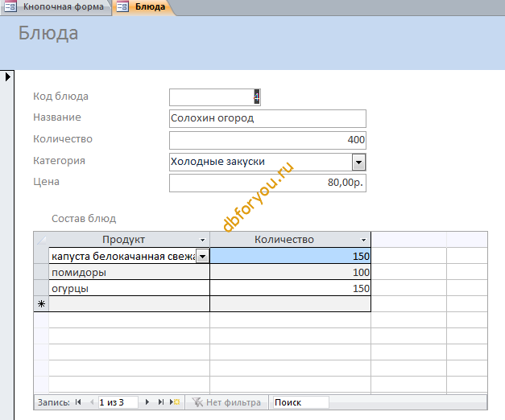The height and width of the screenshot is (420, 505).
Task: Go to first record in navigation bar
Action: point(78,402)
